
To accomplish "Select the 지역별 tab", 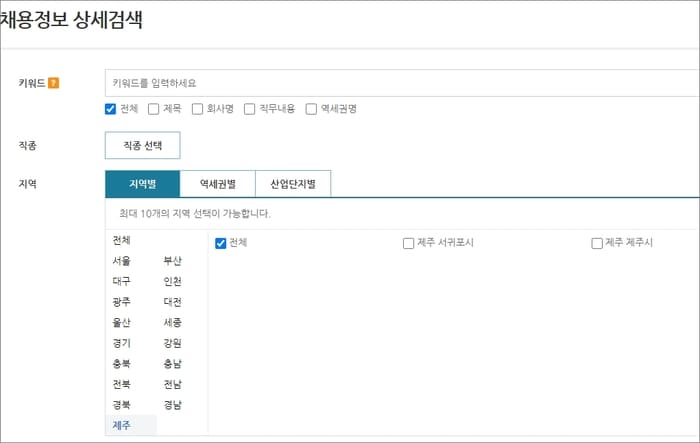I will 143,184.
